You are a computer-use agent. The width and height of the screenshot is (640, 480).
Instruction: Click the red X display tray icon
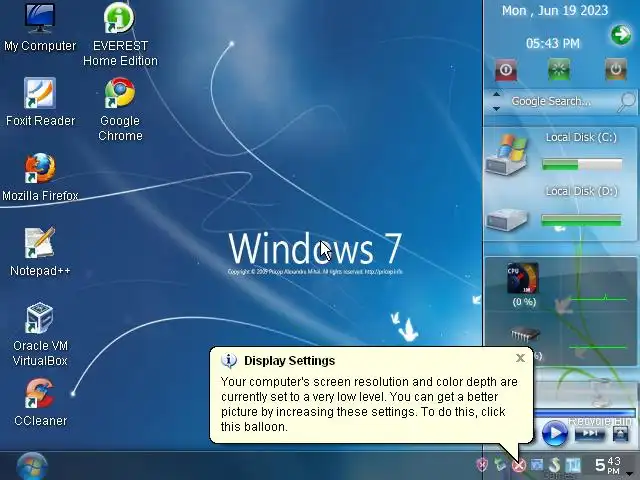point(519,465)
